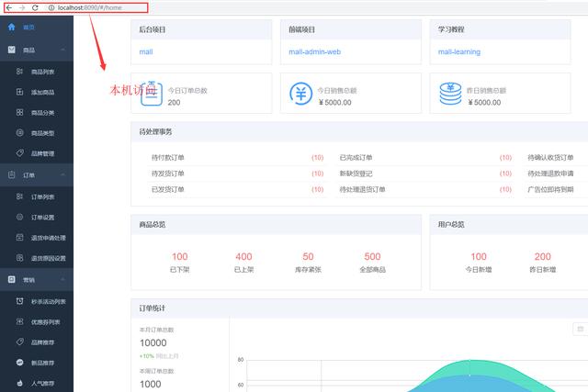Click the 商品 menu icon
Screen dimensions: 588x392
12,50
